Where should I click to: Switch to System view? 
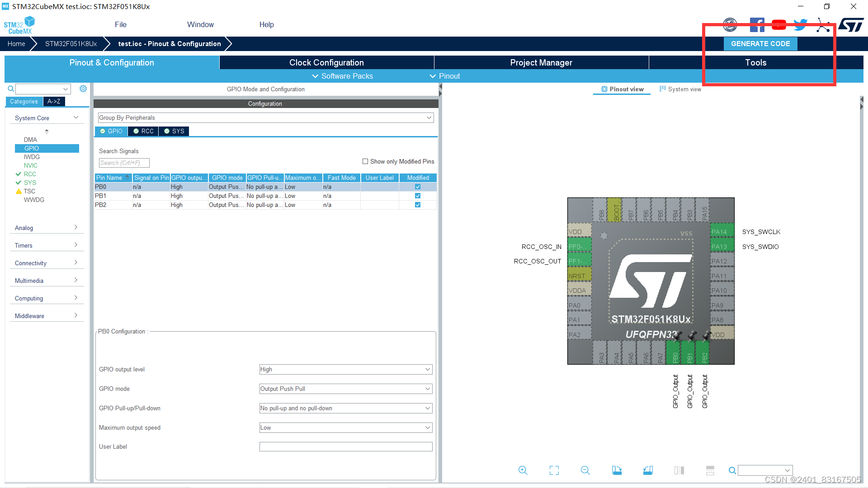[x=680, y=89]
